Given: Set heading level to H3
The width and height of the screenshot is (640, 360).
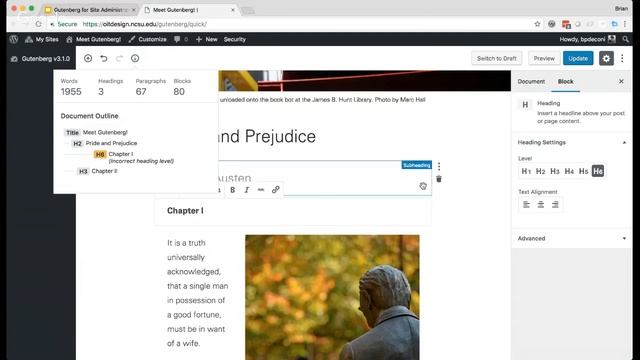Looking at the screenshot, I should point(555,171).
